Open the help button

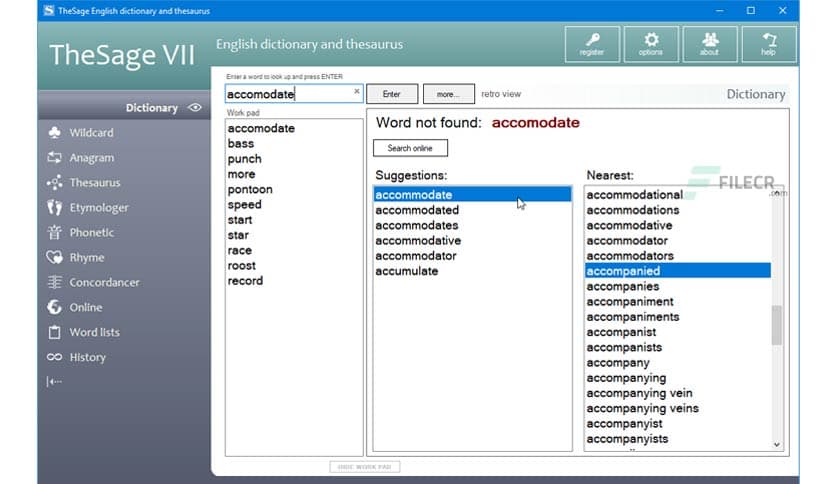pos(768,44)
